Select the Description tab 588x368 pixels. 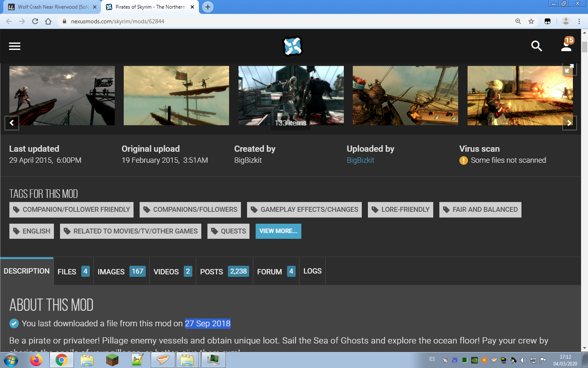[27, 271]
